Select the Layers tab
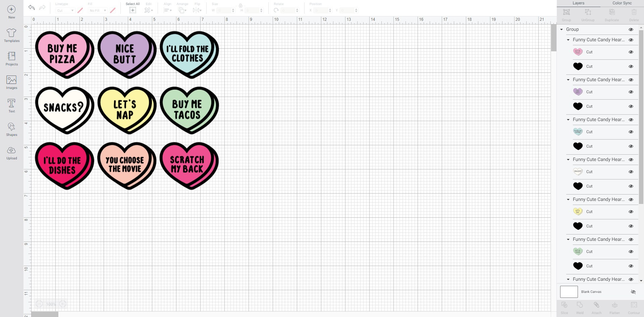 pos(579,3)
